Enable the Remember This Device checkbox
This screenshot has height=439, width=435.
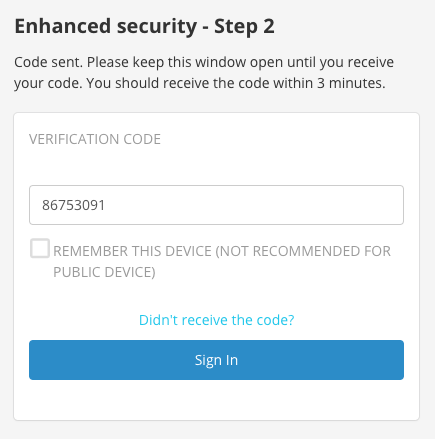point(40,248)
